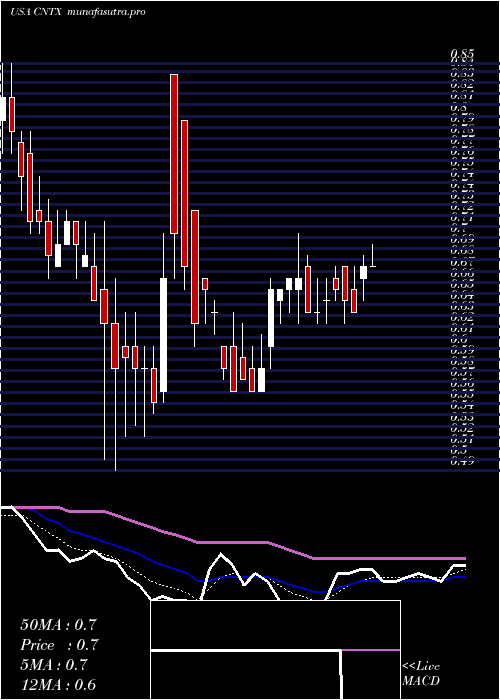The height and width of the screenshot is (700, 500).
Task: Select the "Price : 0.7" readout
Action: pos(59,645)
